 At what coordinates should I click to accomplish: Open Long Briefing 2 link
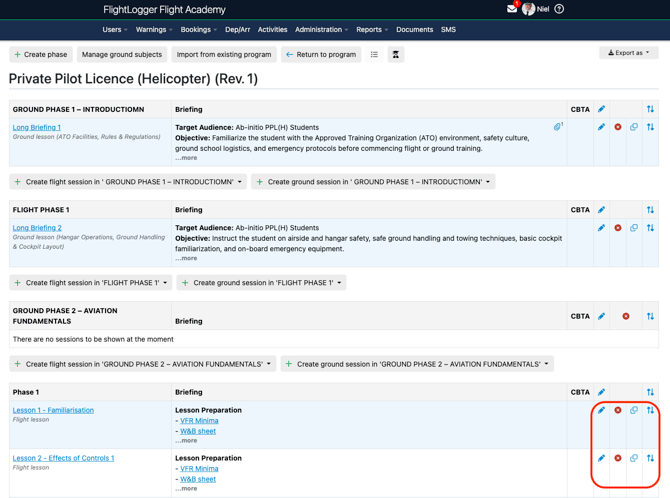[x=37, y=228]
